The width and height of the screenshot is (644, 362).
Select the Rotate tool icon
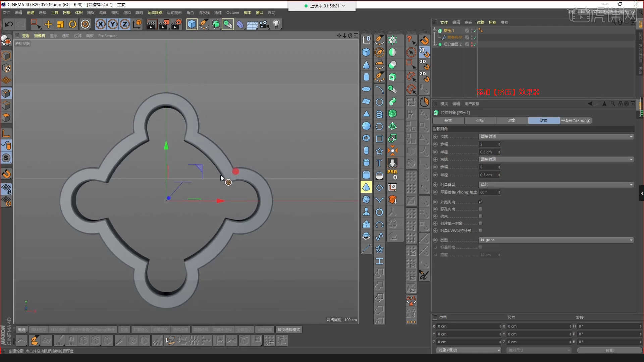pos(72,24)
